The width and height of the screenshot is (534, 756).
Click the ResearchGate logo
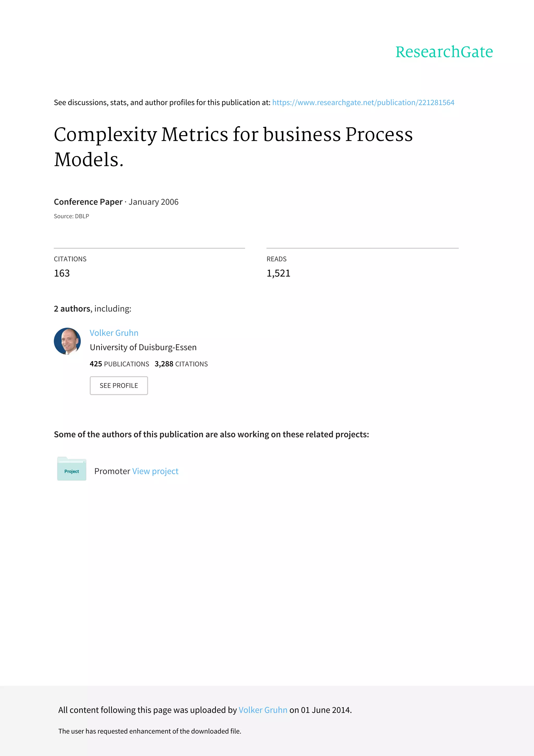(x=444, y=52)
